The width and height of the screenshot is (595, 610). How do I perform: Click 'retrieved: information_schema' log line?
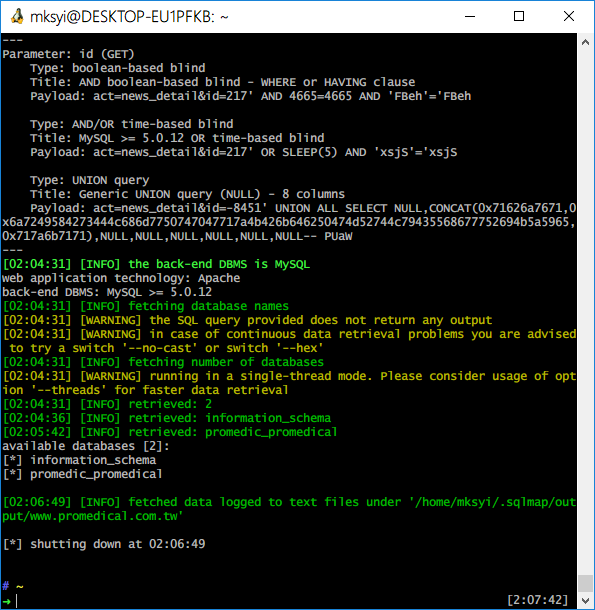click(x=167, y=418)
